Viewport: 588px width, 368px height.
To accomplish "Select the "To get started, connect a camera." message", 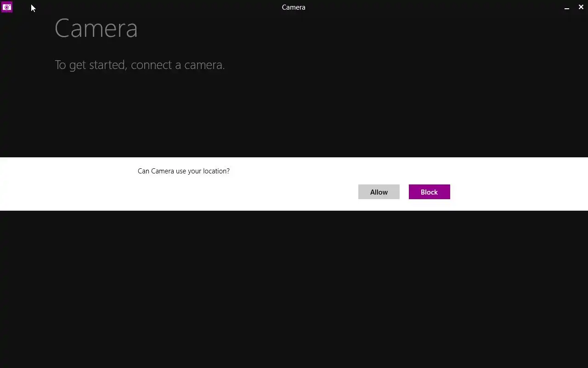I will coord(140,65).
